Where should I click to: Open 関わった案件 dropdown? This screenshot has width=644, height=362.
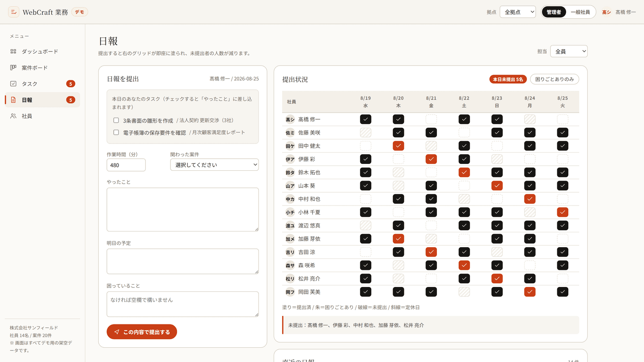coord(214,165)
